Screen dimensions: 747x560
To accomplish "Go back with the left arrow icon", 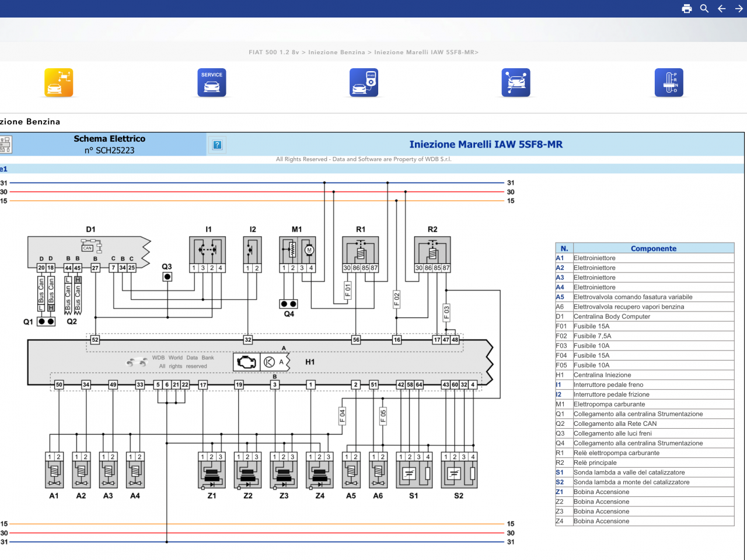I will coord(722,9).
